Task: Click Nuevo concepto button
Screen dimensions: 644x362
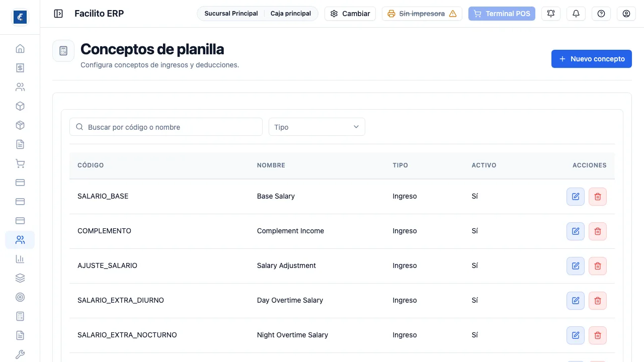Action: pos(592,59)
